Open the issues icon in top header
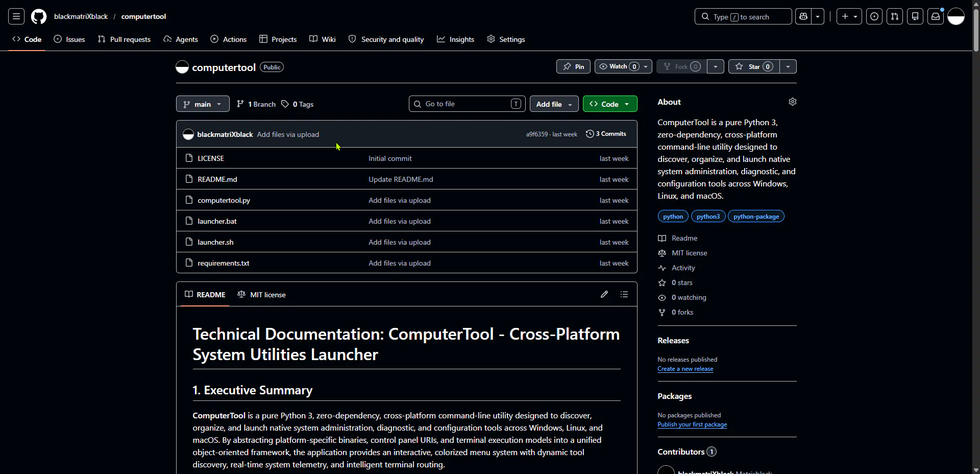 [x=874, y=16]
